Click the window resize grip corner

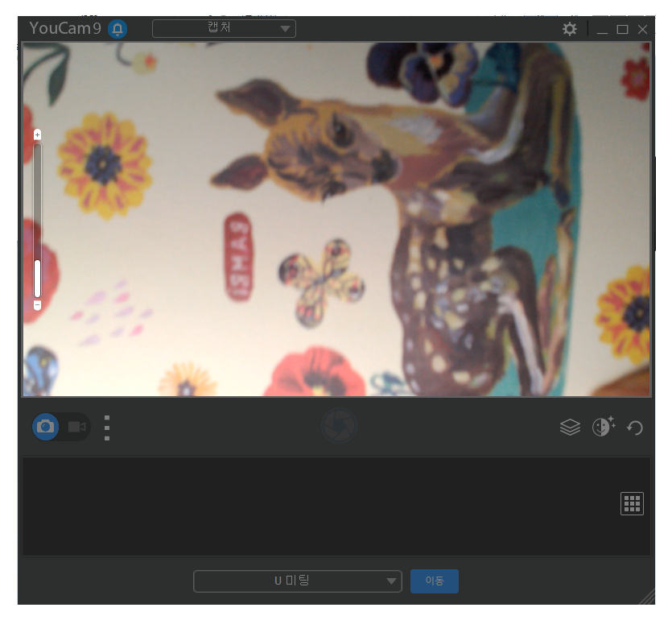coord(647,597)
